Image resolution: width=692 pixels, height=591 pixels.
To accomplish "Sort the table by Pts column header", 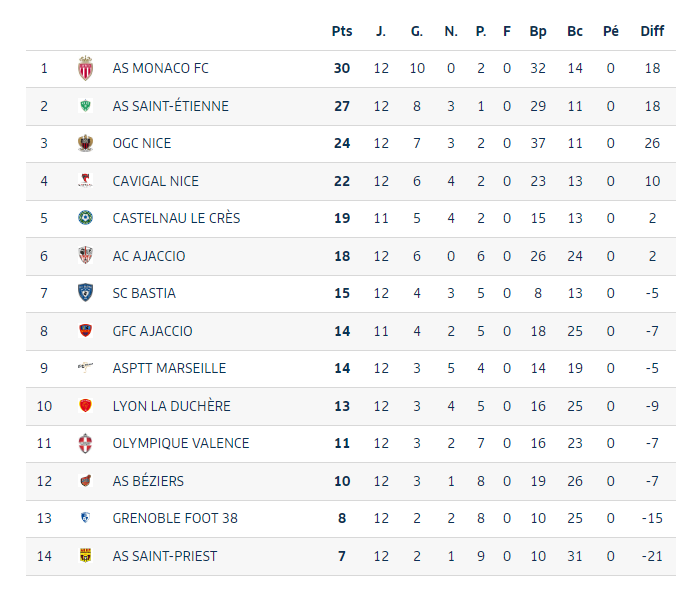I will (342, 31).
